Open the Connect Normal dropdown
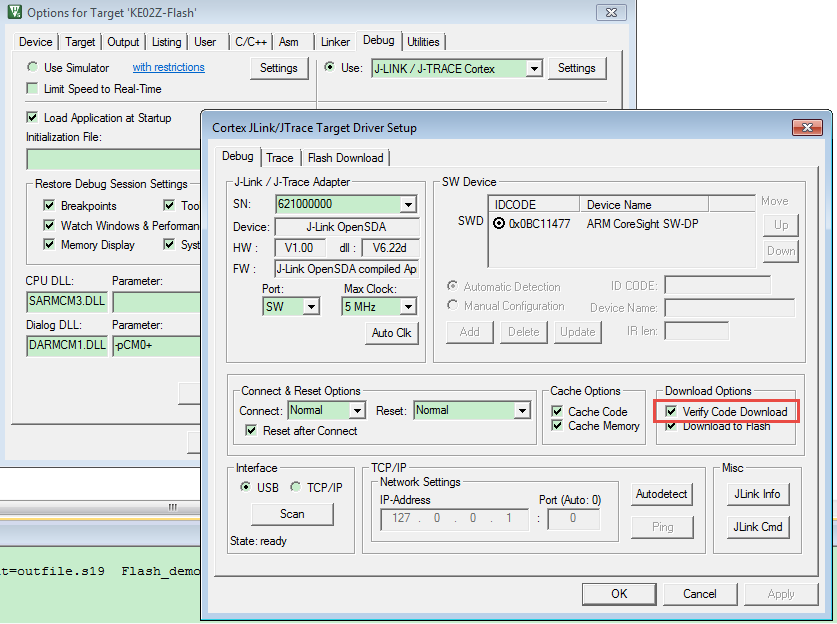This screenshot has height=624, width=837. coord(357,410)
